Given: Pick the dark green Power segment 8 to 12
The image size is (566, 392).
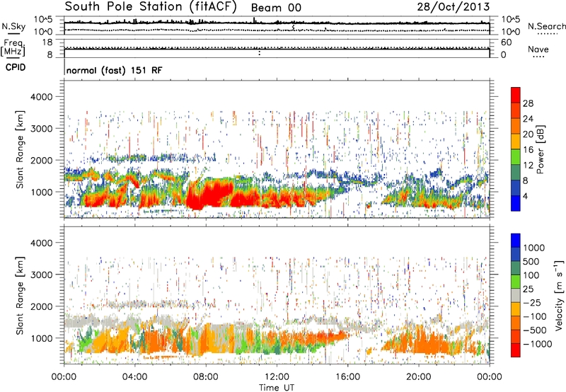Looking at the screenshot, I should click(x=516, y=173).
